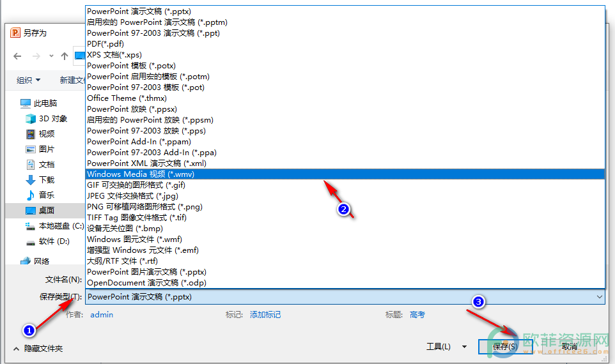Go up one folder level arrow
The height and width of the screenshot is (364, 615).
click(65, 56)
